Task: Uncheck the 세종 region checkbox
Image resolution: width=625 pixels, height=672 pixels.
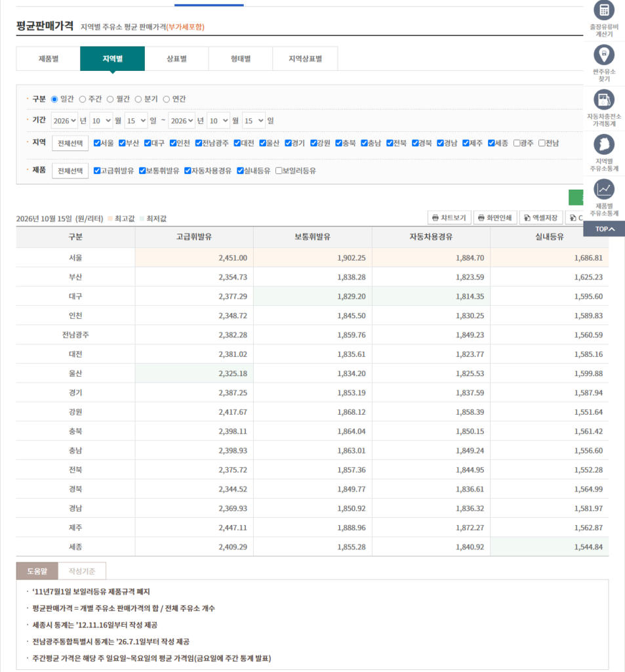Action: (491, 143)
